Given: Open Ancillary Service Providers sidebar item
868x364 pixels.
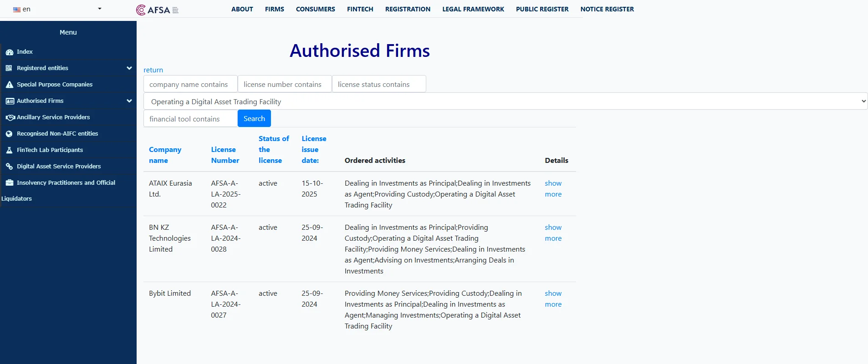Looking at the screenshot, I should tap(53, 117).
